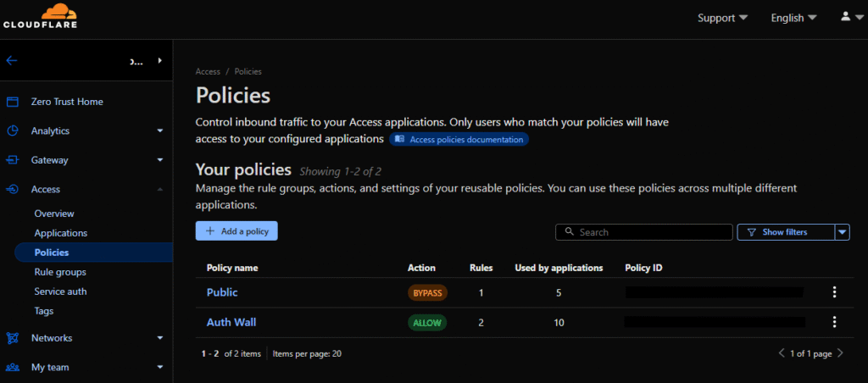Open the English language dropdown
This screenshot has height=383, width=868.
coord(793,18)
